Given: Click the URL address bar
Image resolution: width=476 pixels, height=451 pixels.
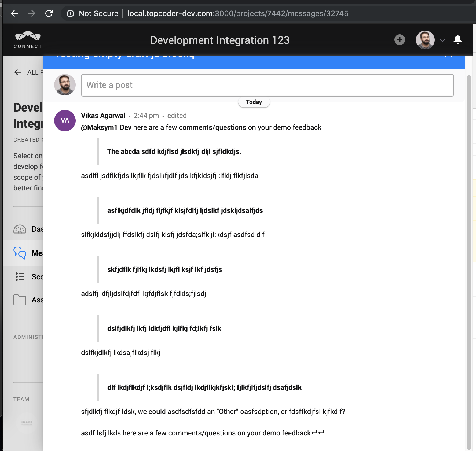Looking at the screenshot, I should point(238,13).
